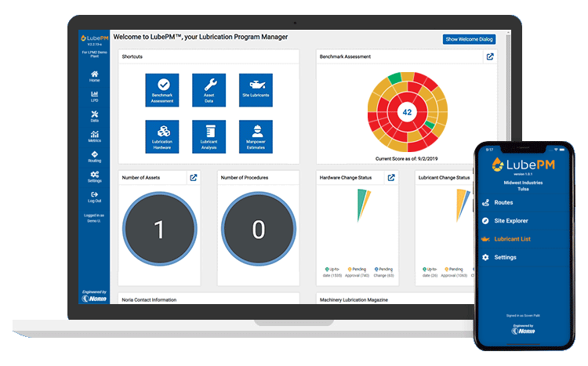Viewport: 588px width, 366px height.
Task: Toggle Up-to-date (26) legend in Lubricant Change Status
Action: (x=430, y=272)
